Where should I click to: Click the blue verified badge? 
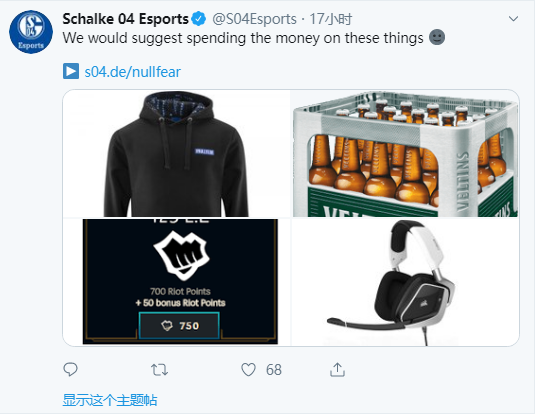tap(199, 19)
